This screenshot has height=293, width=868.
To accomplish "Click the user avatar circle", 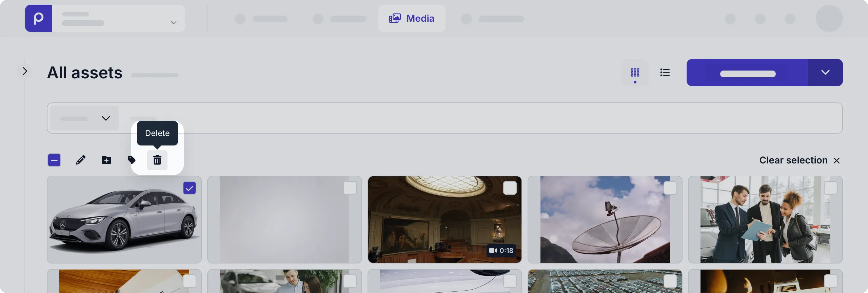I will point(829,18).
